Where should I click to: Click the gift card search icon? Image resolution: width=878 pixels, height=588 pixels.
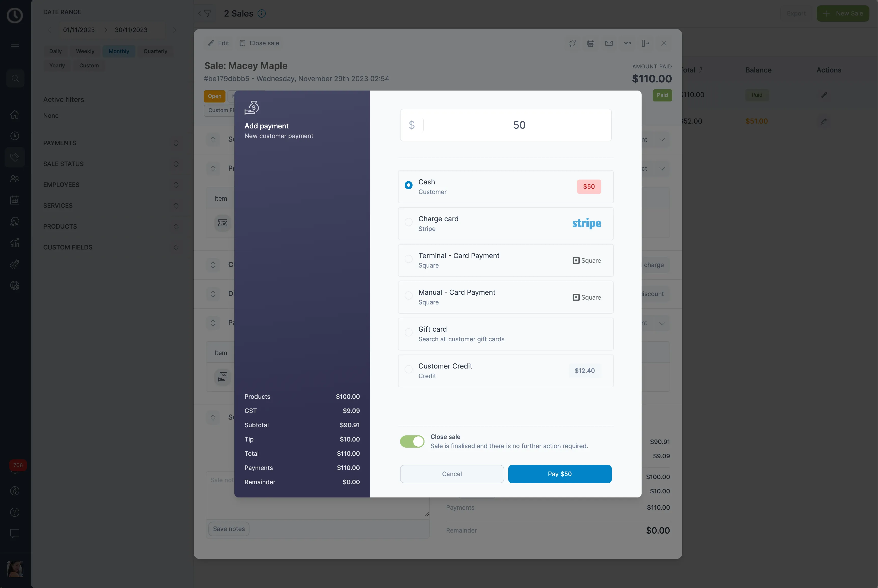click(x=408, y=334)
